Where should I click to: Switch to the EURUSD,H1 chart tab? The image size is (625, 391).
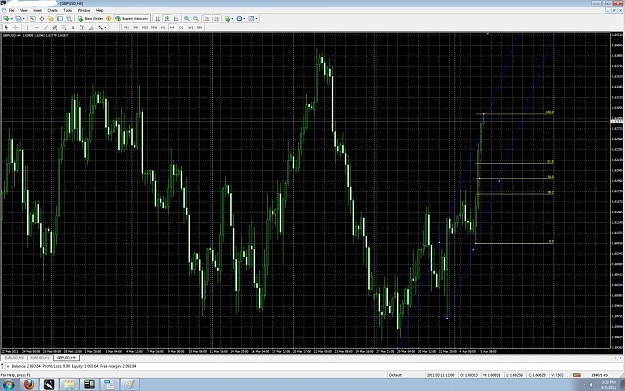tap(40, 358)
